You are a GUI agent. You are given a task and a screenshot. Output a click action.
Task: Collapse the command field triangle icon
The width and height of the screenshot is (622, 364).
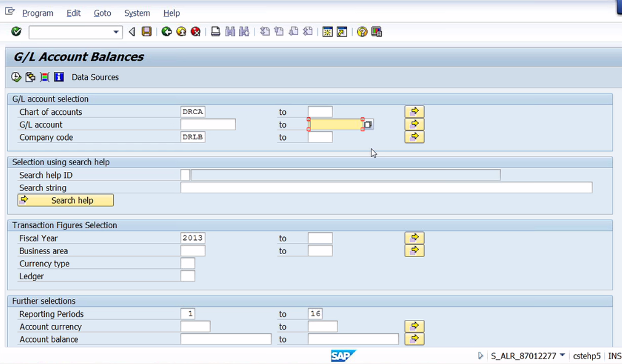[x=132, y=32]
